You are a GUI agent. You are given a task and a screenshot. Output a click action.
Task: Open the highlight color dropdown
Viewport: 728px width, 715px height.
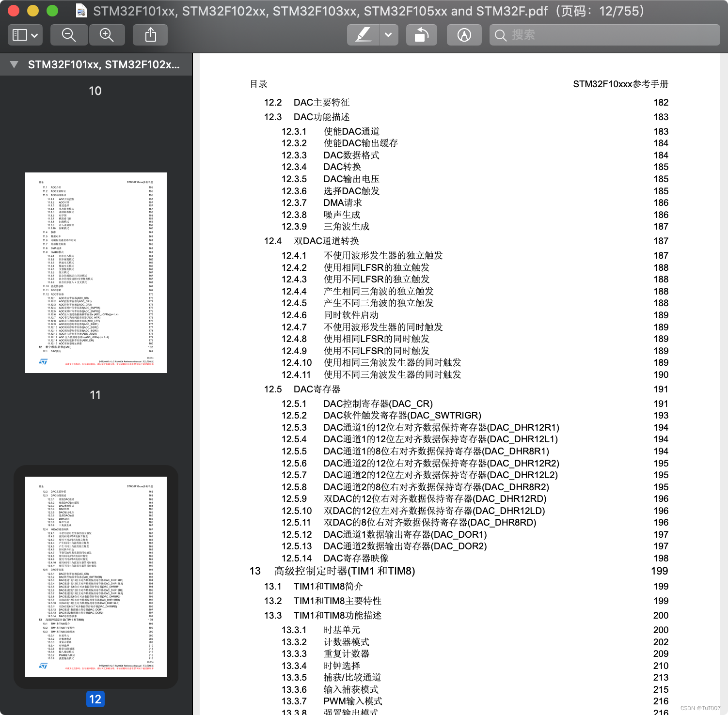387,34
